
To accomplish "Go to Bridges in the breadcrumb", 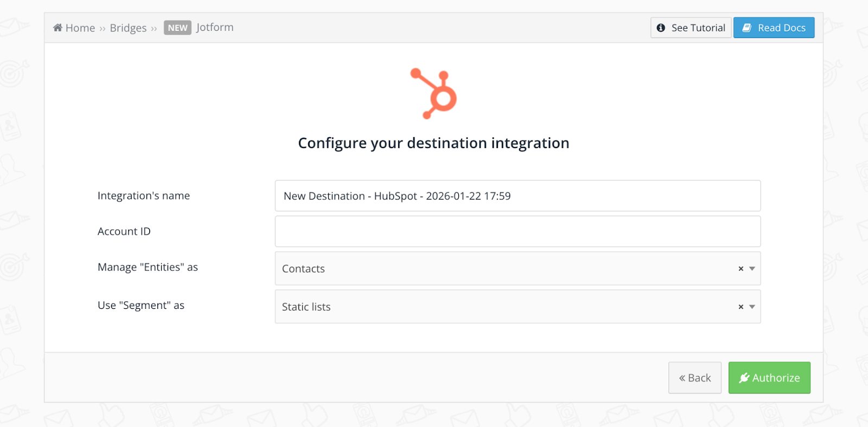I will pos(128,28).
